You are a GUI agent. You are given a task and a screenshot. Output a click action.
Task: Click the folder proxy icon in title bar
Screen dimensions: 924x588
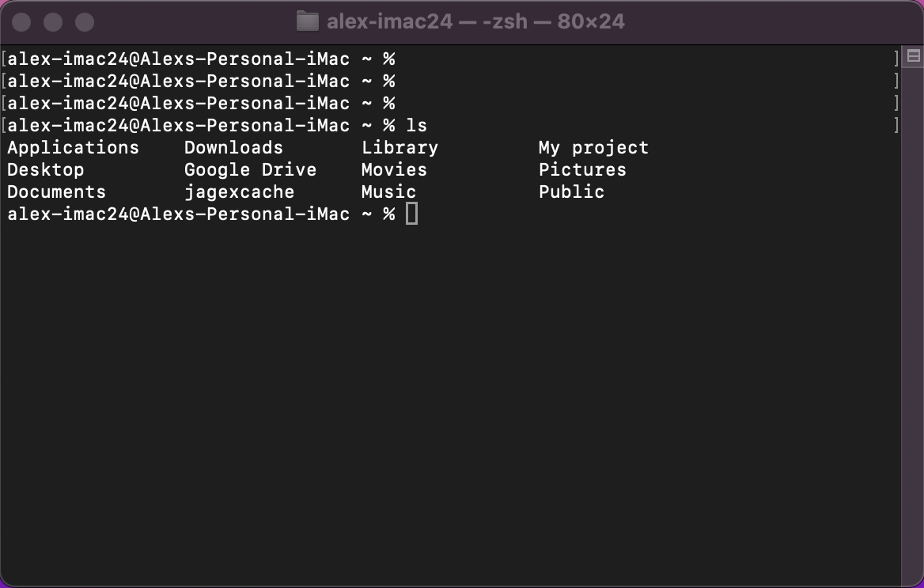[x=307, y=21]
